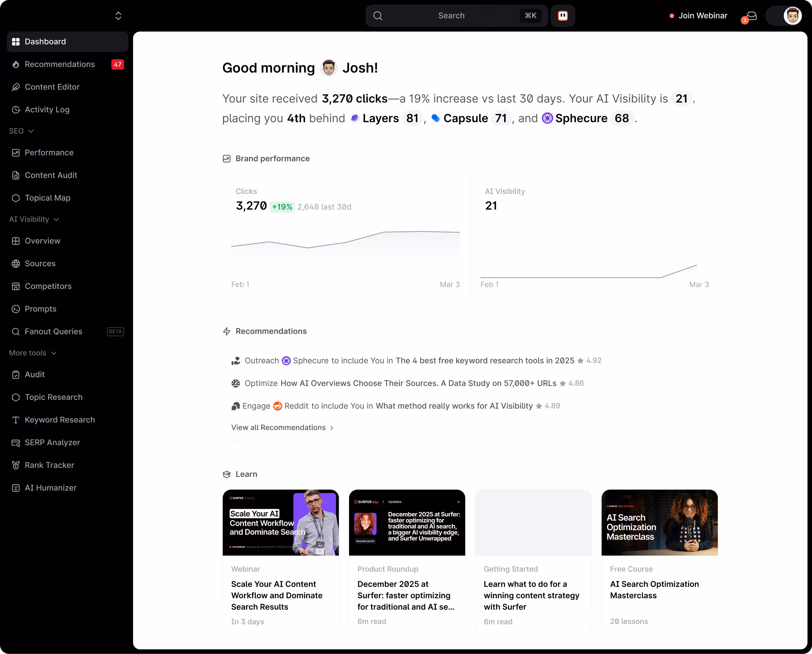812x654 pixels.
Task: Click the Performance chart icon in sidebar
Action: [16, 153]
